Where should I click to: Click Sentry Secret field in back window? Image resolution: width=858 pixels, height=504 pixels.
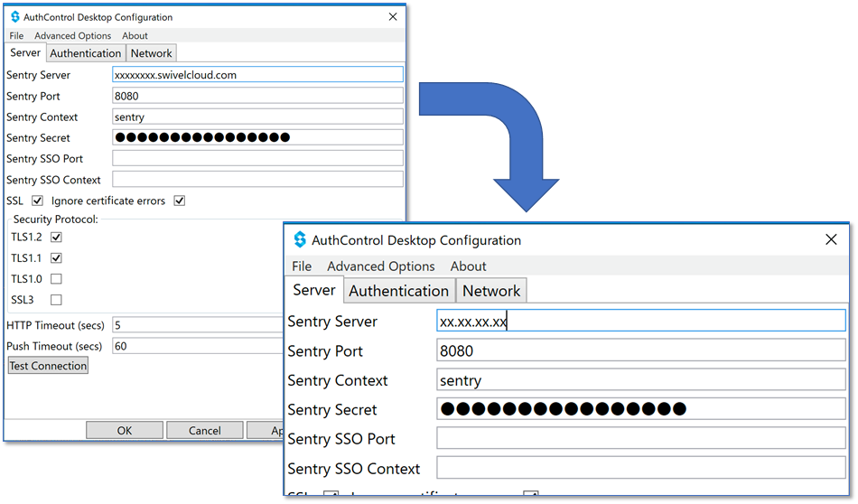(257, 137)
